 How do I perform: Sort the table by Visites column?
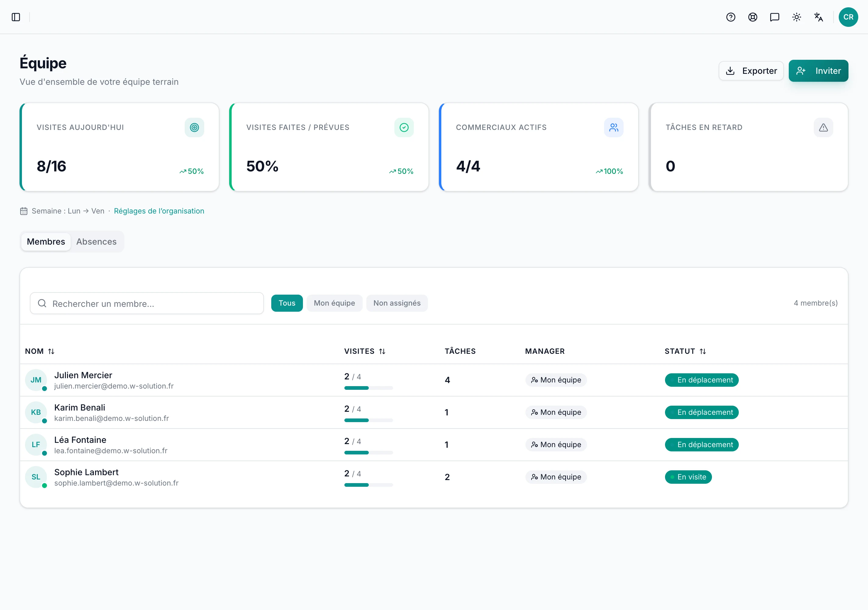[x=365, y=351]
